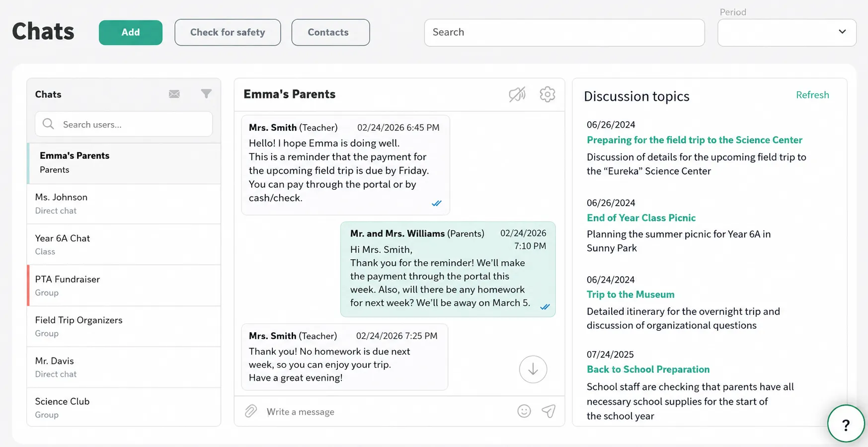Expand the Period dropdown

[x=787, y=33]
